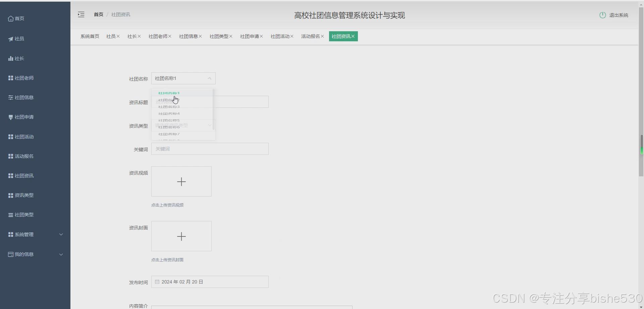The width and height of the screenshot is (644, 309).
Task: Click the power icon for 退出系统
Action: (602, 15)
